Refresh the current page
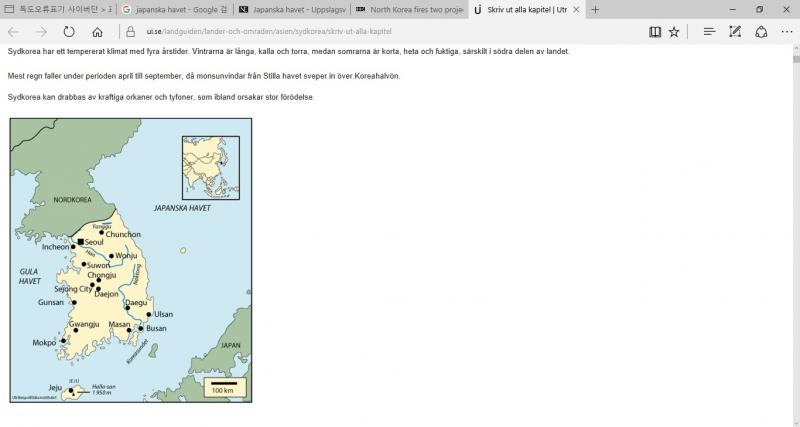 pyautogui.click(x=69, y=31)
